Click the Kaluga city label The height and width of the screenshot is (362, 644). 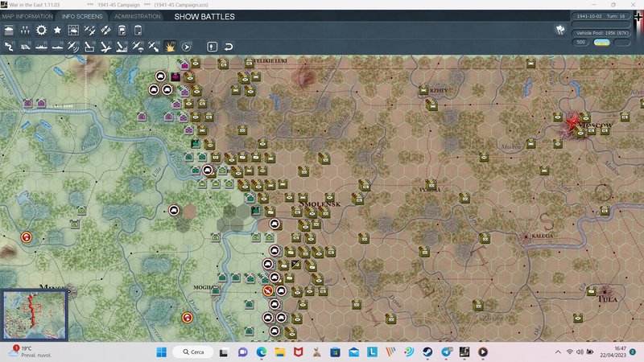point(542,236)
